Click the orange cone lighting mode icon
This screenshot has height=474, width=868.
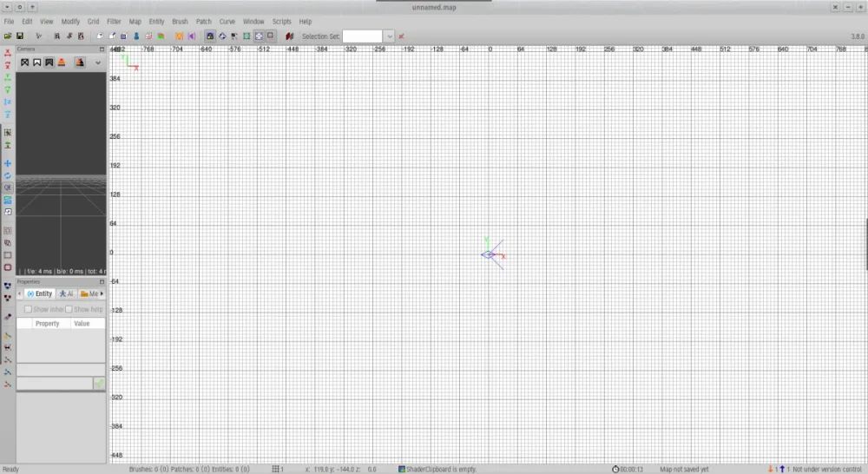click(62, 63)
